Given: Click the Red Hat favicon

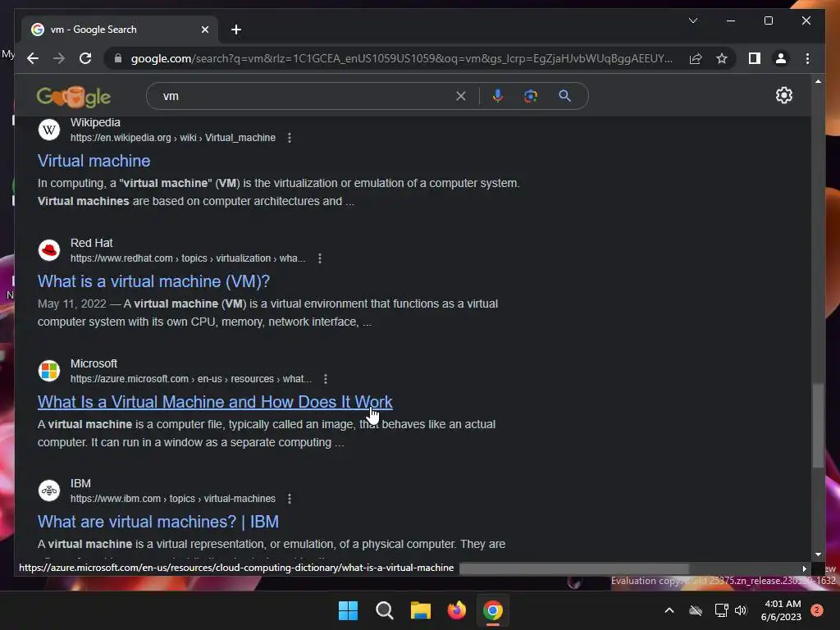Looking at the screenshot, I should pos(49,250).
